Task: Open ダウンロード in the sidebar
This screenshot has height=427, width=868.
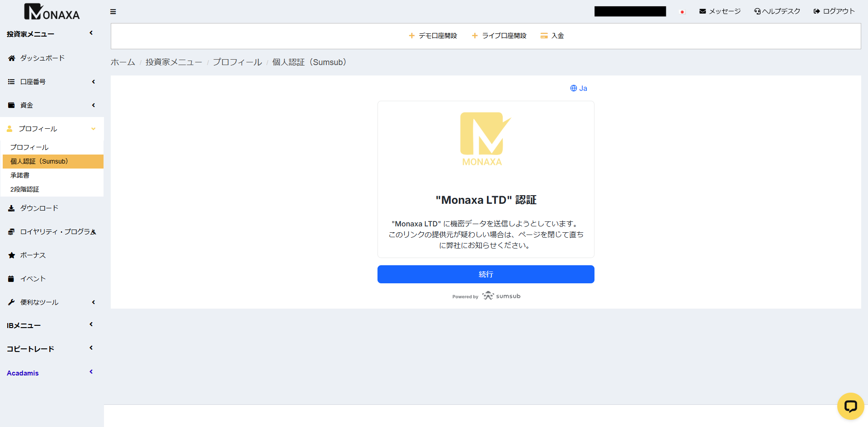Action: 39,208
